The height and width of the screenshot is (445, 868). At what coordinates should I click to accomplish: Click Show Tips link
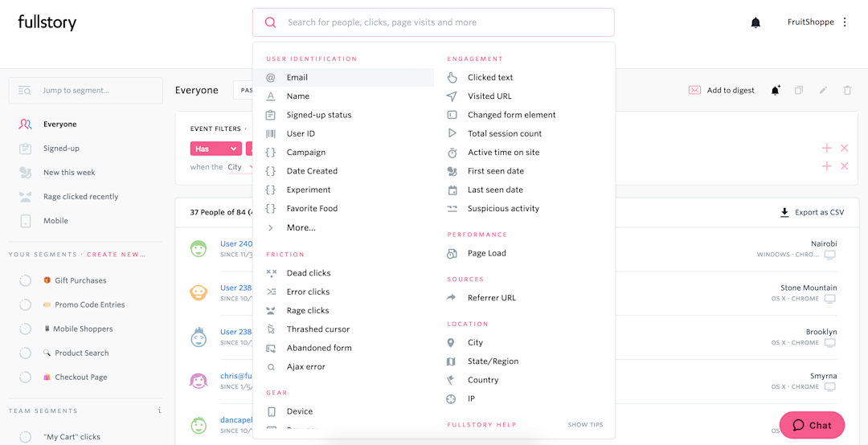[x=585, y=425]
